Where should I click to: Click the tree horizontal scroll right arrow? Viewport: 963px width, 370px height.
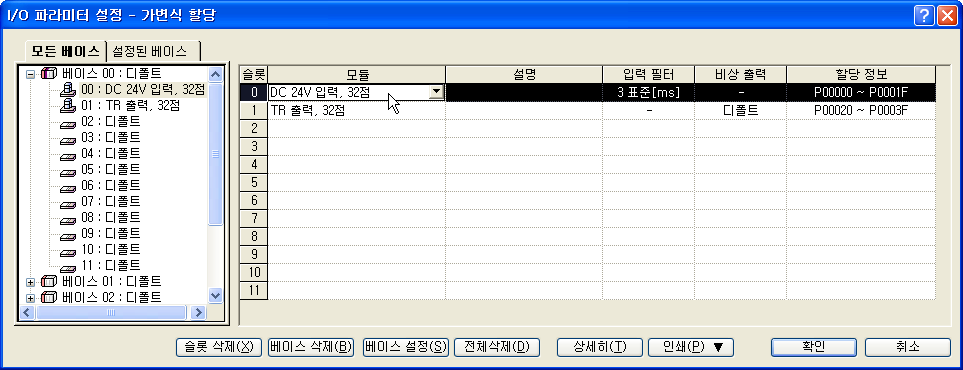pyautogui.click(x=198, y=312)
